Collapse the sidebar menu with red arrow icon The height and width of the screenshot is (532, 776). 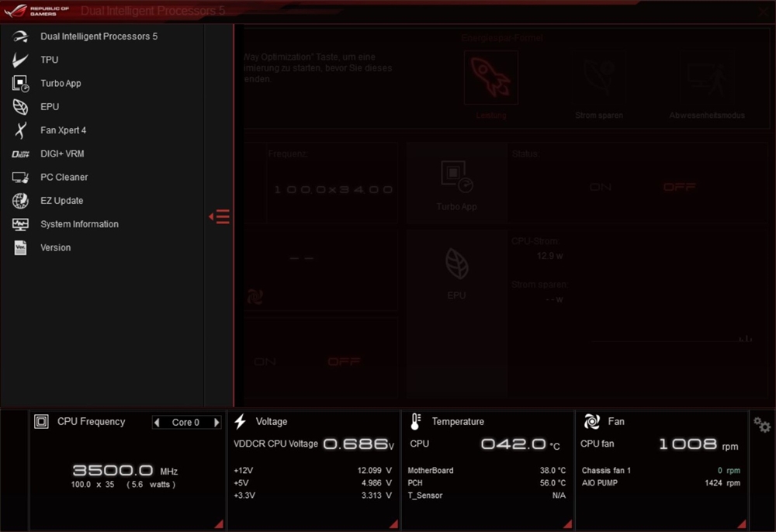[x=219, y=216]
